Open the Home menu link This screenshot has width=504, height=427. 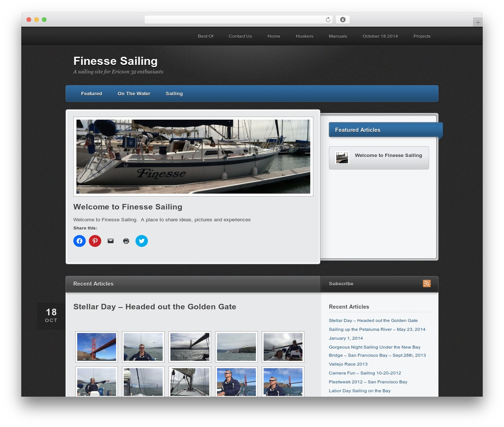tap(274, 36)
